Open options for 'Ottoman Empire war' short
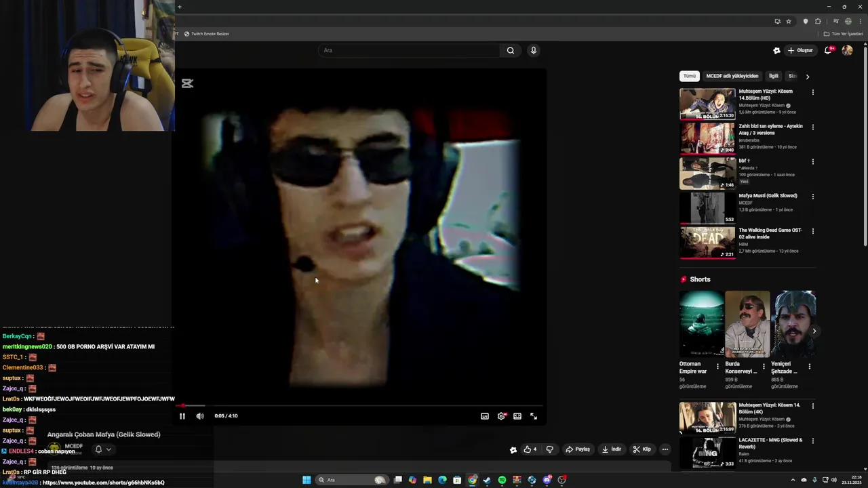 click(x=717, y=367)
